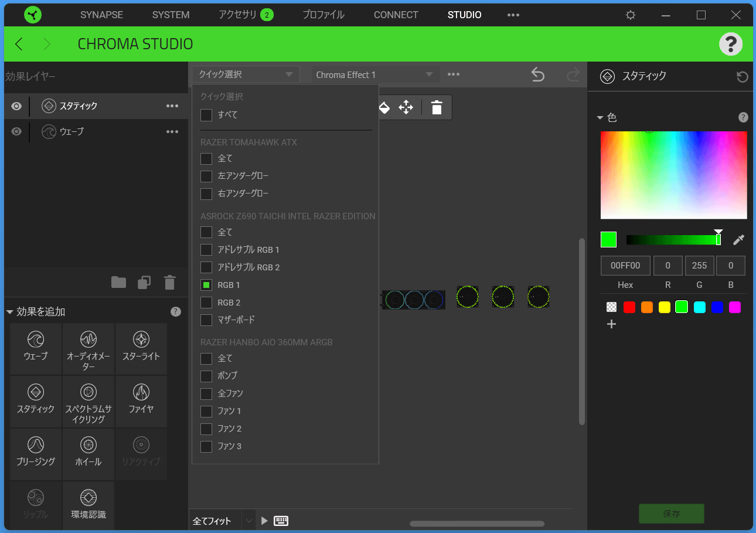Uncheck the RGB 1 checkbox
The height and width of the screenshot is (533, 756).
point(206,285)
